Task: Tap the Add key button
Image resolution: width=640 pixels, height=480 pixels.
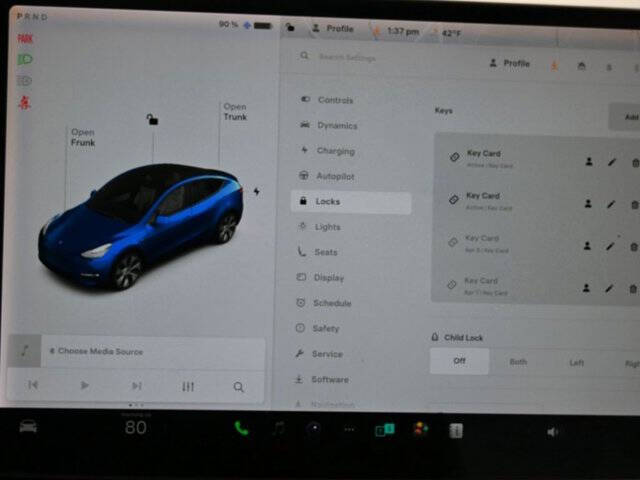Action: pos(625,117)
